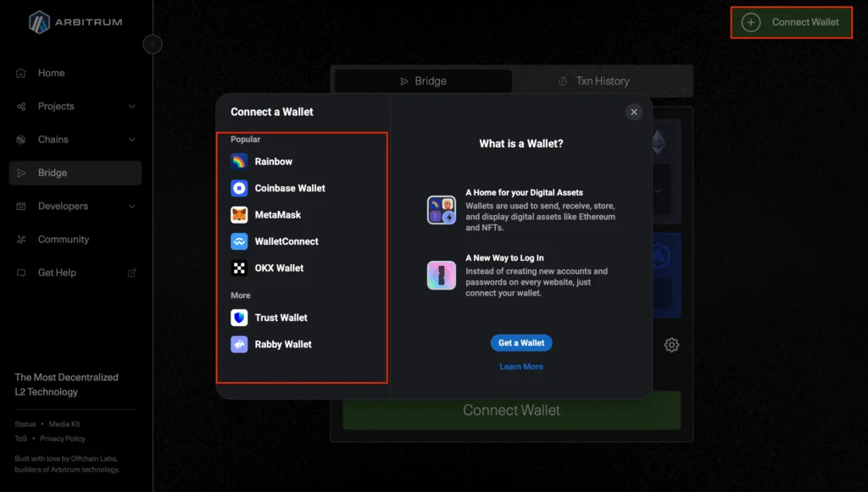
Task: Open the Privacy Policy footer link
Action: pos(63,439)
